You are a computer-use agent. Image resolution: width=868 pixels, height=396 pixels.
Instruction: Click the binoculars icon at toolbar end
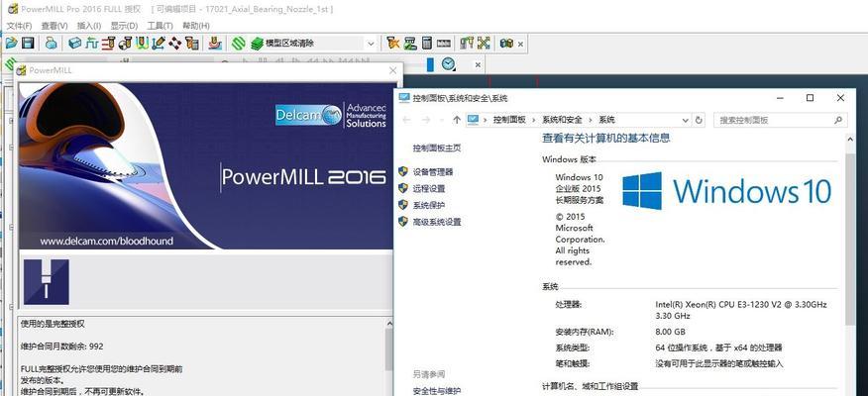(506, 43)
